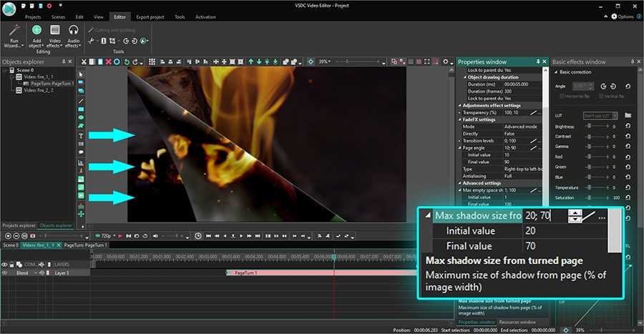Reset Brightness with its reset arrow
The width and height of the screenshot is (644, 334).
pyautogui.click(x=628, y=127)
